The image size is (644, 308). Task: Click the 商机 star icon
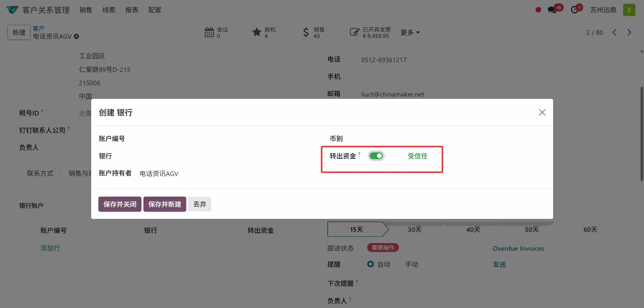tap(257, 32)
